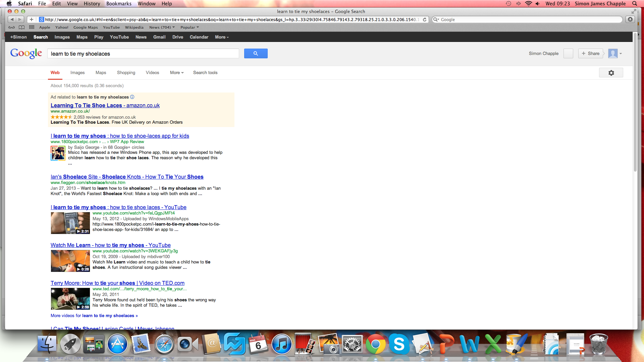Image resolution: width=644 pixels, height=362 pixels.
Task: Switch to the Videos results tab
Action: pos(152,72)
